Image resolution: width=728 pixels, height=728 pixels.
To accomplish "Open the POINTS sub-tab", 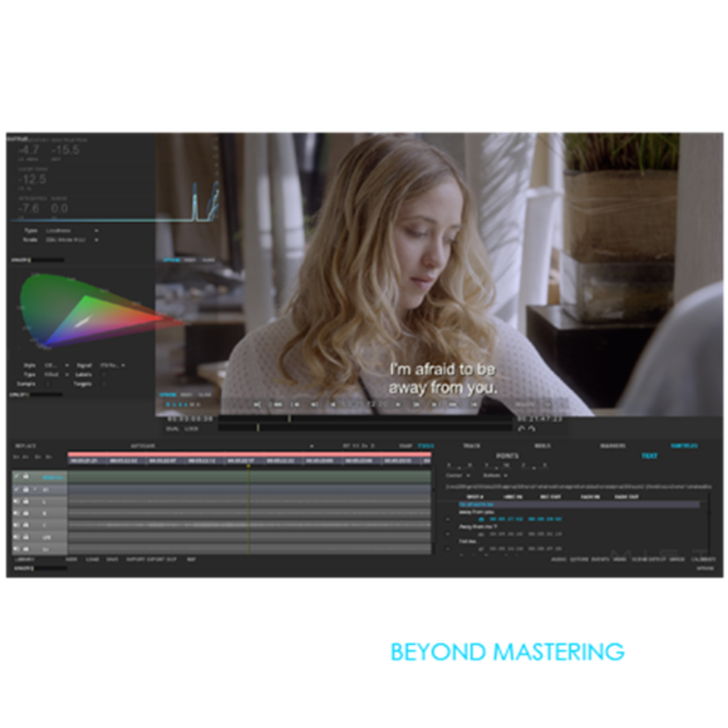I will [507, 456].
